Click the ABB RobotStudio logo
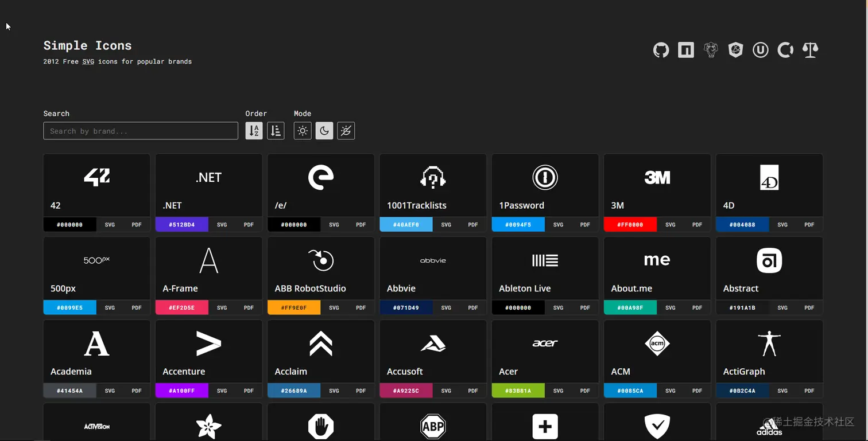The height and width of the screenshot is (441, 868). pyautogui.click(x=321, y=260)
